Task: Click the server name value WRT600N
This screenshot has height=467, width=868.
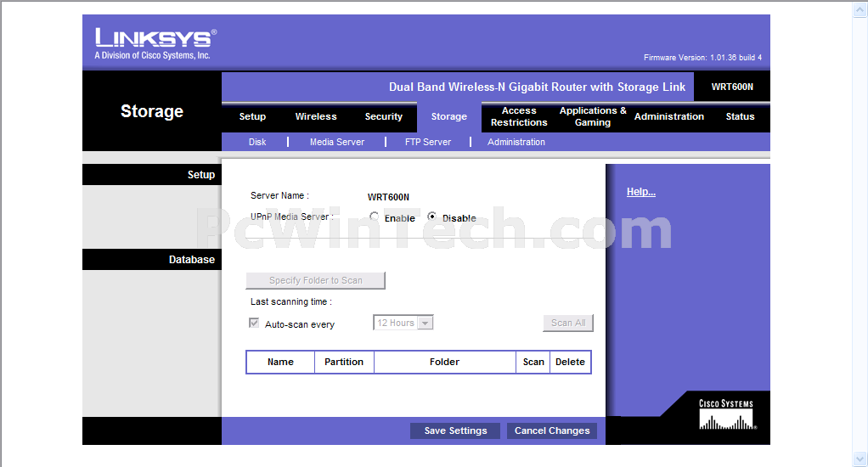Action: (389, 197)
